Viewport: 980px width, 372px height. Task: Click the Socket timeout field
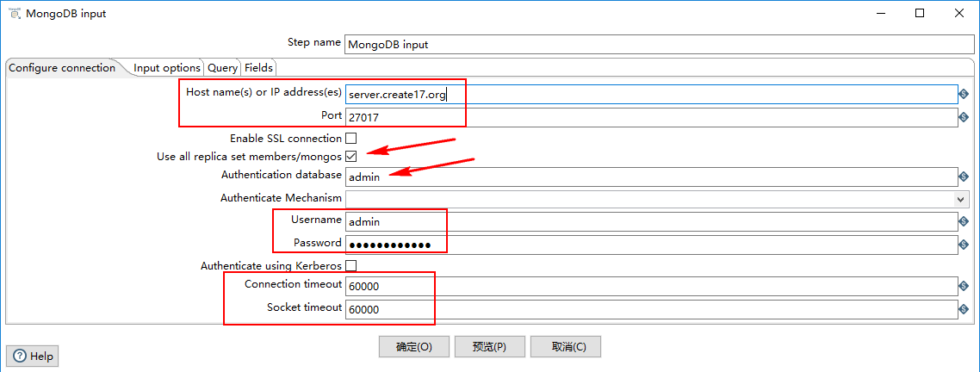(x=651, y=309)
